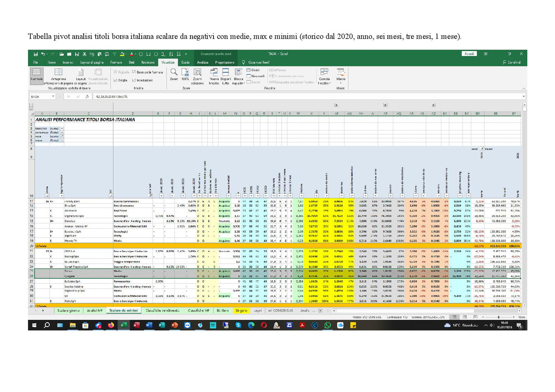Click the weather widget in taskbar

click(x=461, y=325)
